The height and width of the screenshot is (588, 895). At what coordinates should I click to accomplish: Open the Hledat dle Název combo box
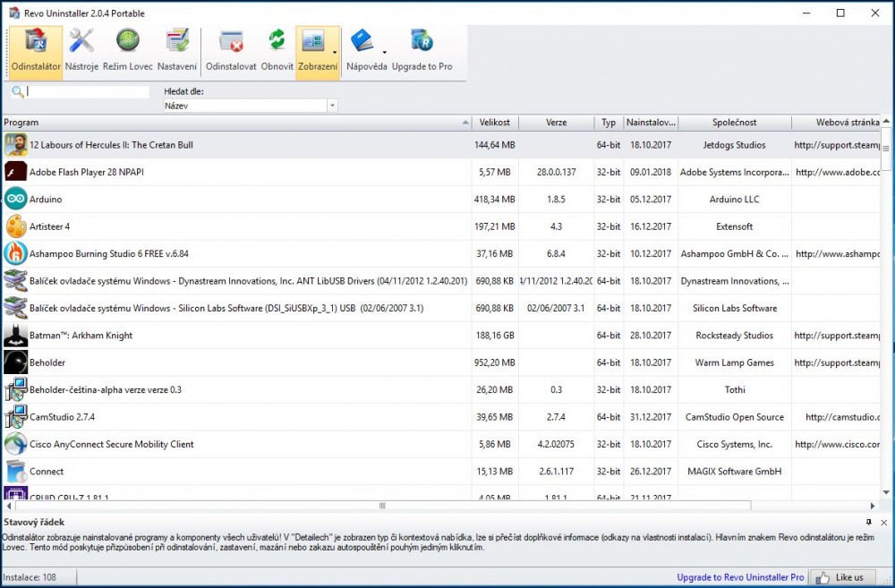pyautogui.click(x=250, y=106)
